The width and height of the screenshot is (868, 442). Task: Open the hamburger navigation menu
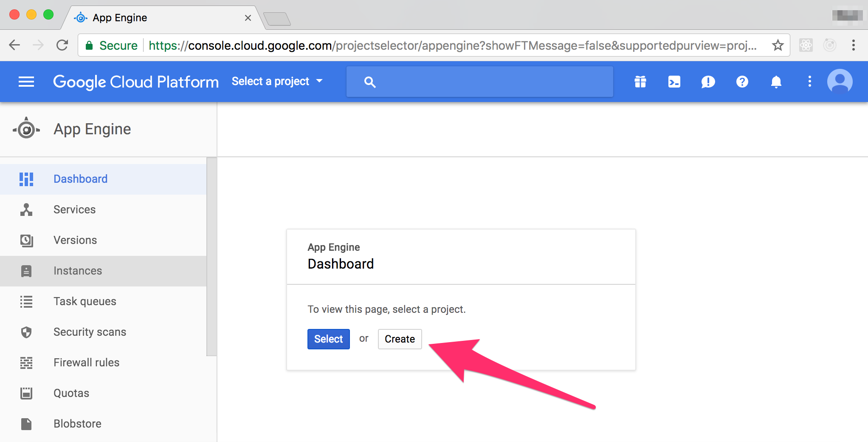coord(26,82)
